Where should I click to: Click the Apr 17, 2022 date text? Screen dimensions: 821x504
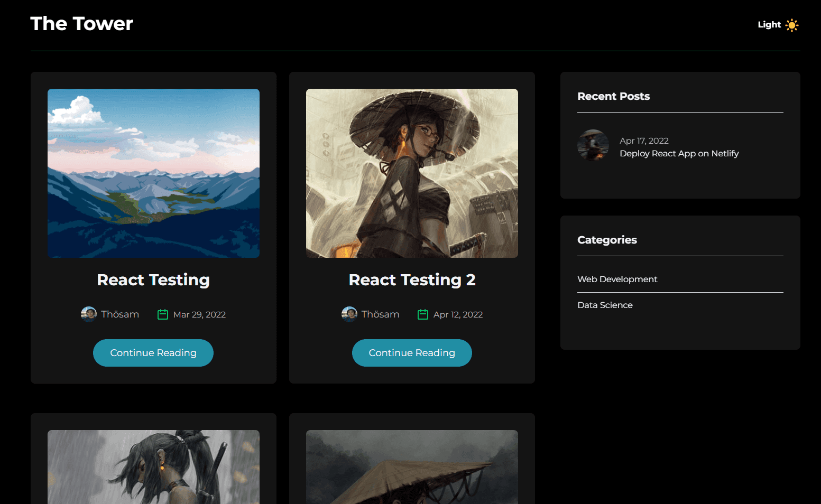(644, 141)
